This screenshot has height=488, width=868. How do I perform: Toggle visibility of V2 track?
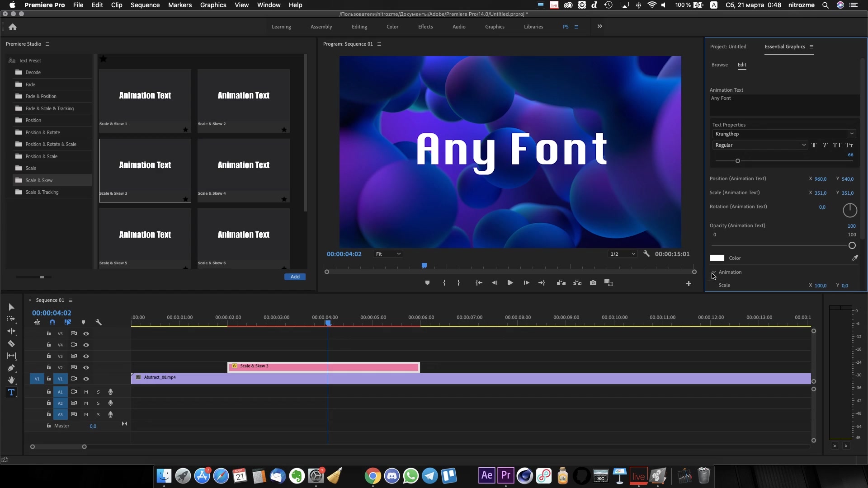point(85,367)
